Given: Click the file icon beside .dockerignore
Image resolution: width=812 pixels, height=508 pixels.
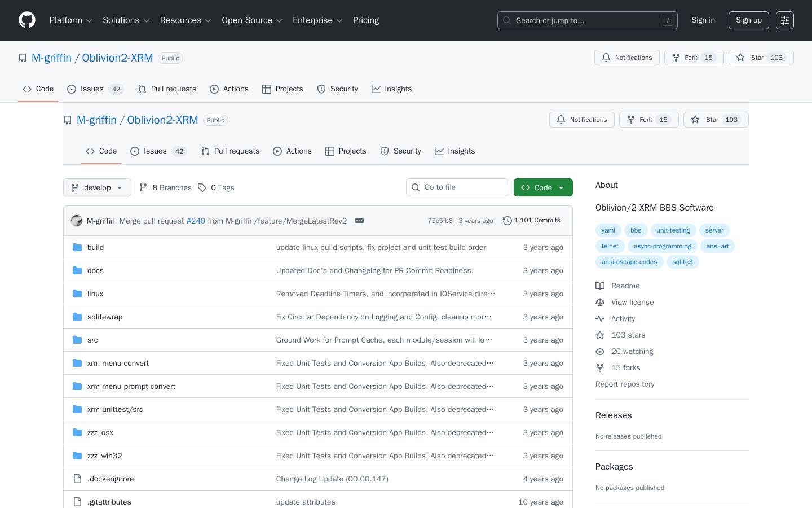Looking at the screenshot, I should [x=77, y=479].
